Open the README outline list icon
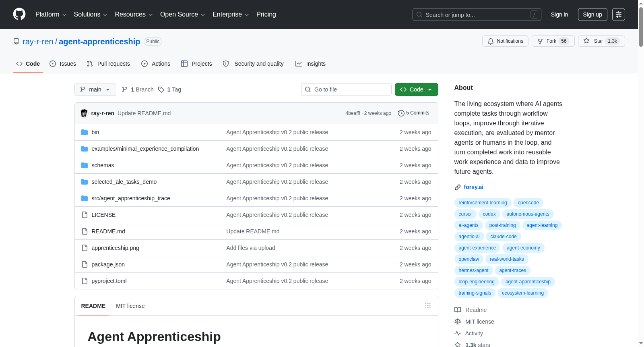 coord(428,306)
